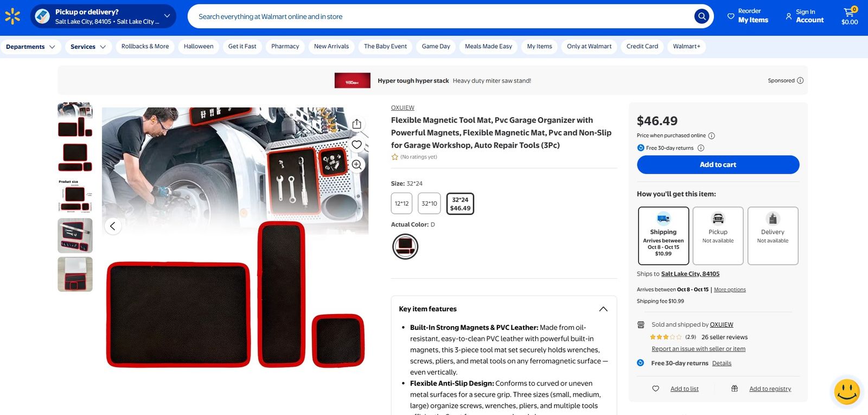Favorite the item with the heart icon
This screenshot has height=415, width=868.
(x=356, y=144)
